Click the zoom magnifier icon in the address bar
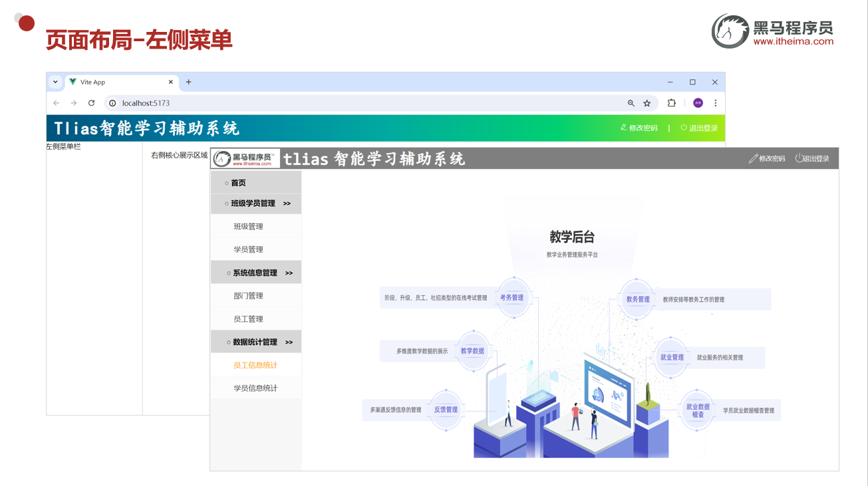Screen dimensions: 868x486 coord(630,103)
